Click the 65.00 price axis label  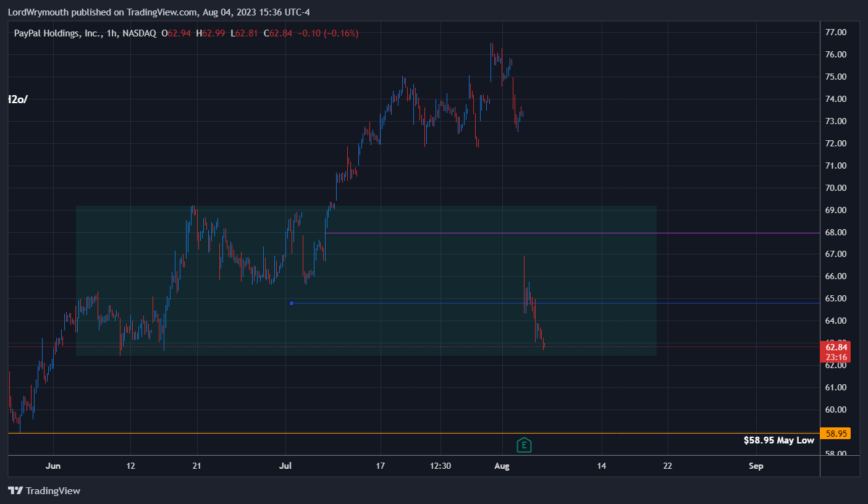835,298
